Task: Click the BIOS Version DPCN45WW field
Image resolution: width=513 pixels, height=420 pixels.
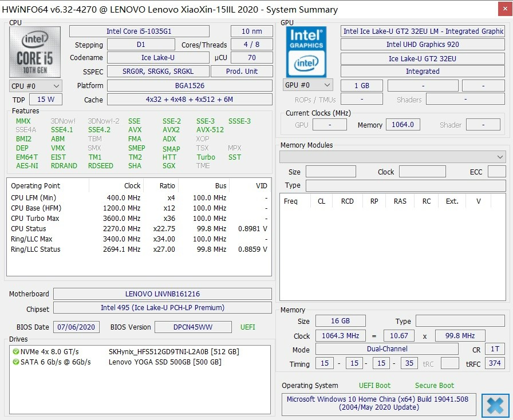Action: (193, 327)
